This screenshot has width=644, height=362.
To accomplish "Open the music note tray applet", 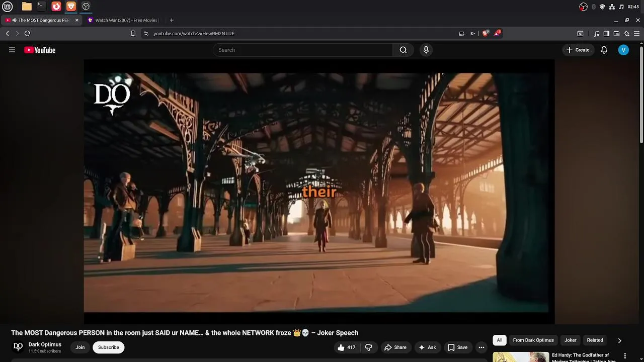I will [x=621, y=7].
